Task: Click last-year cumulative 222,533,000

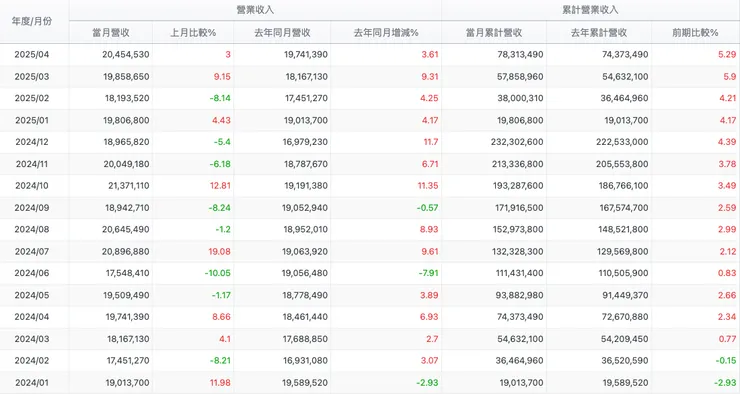Action: click(x=622, y=142)
